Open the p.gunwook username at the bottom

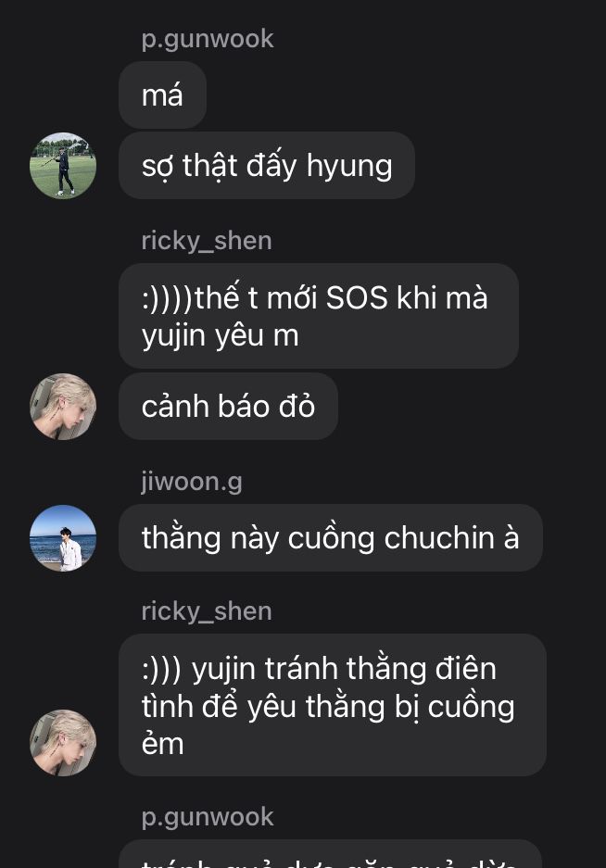tap(208, 817)
